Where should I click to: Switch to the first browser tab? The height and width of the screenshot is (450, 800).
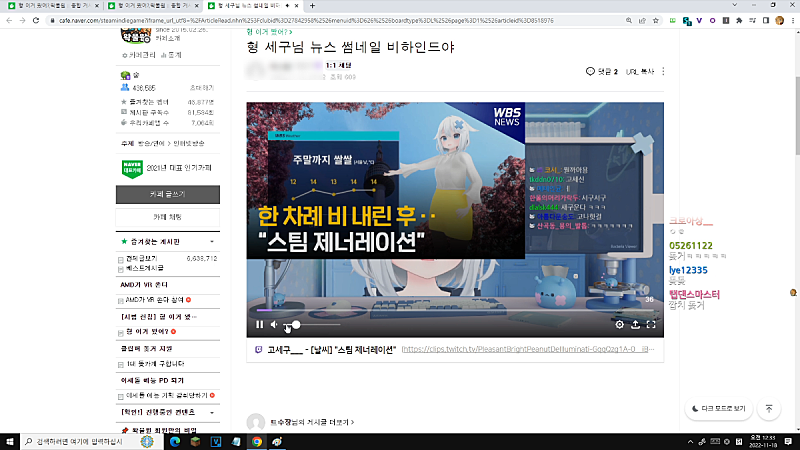[x=53, y=6]
